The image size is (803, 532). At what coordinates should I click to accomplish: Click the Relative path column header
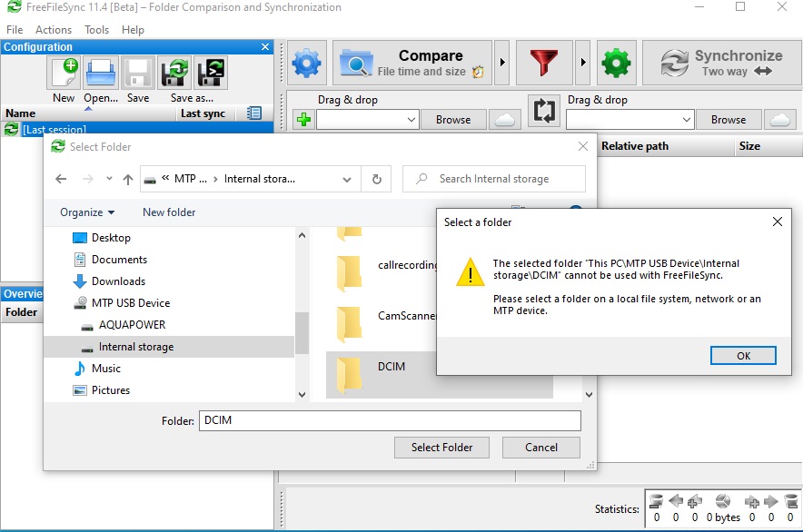[664, 146]
